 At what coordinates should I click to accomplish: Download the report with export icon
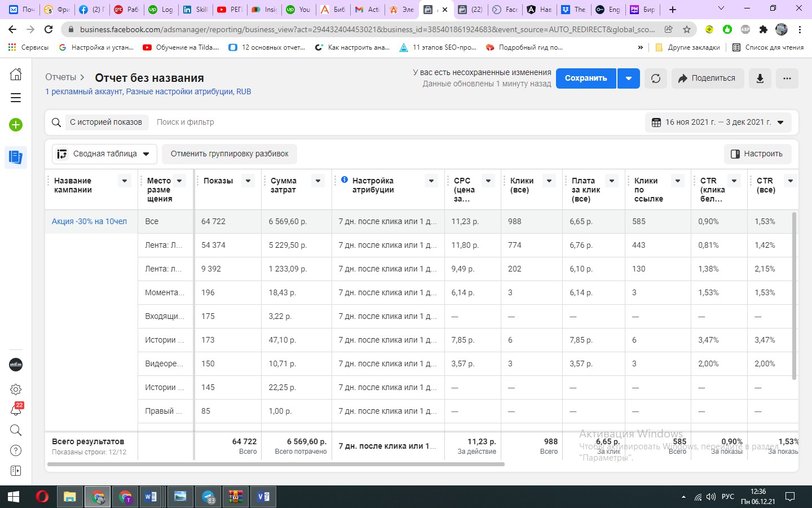(x=760, y=78)
